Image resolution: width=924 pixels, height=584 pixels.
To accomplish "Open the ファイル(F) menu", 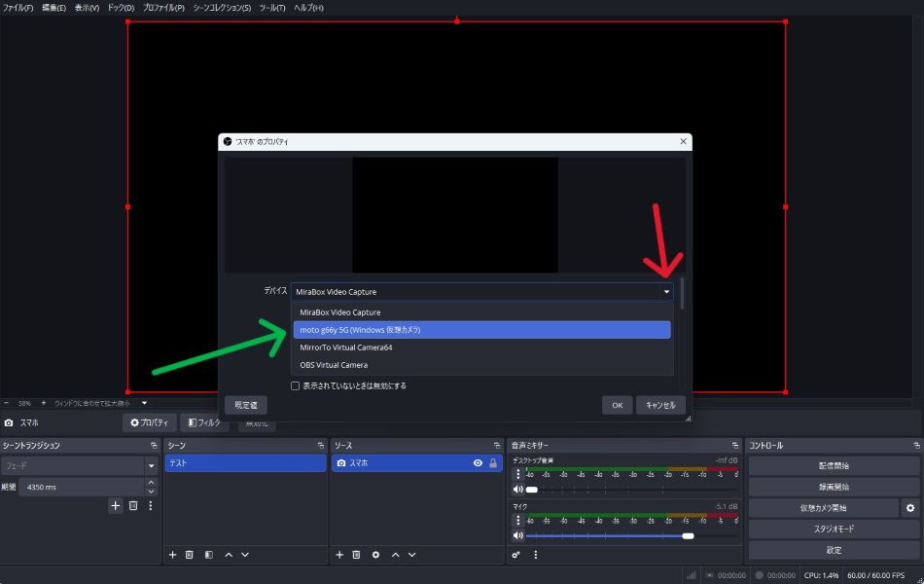I will click(18, 8).
